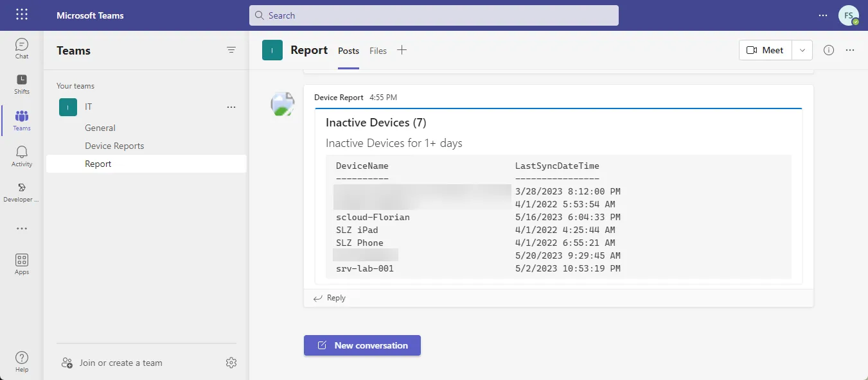The width and height of the screenshot is (868, 380).
Task: Click the Inactive Devices (7) heading
Action: pos(376,123)
